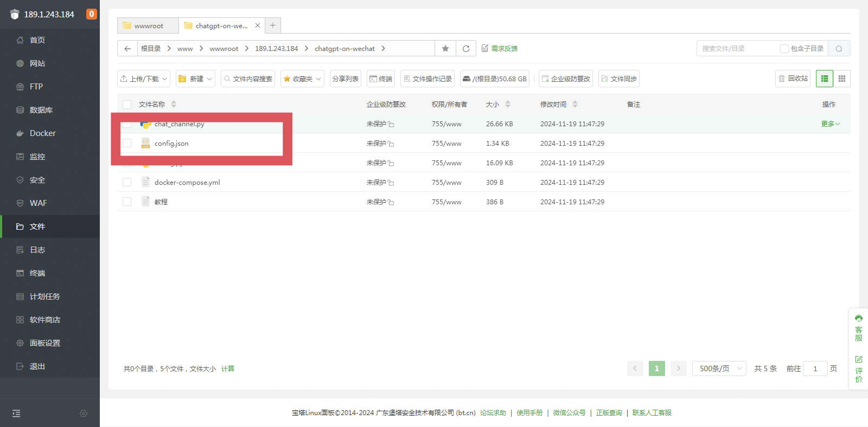This screenshot has width=868, height=427.
Task: Click lock icon for config.json protection
Action: tap(391, 144)
